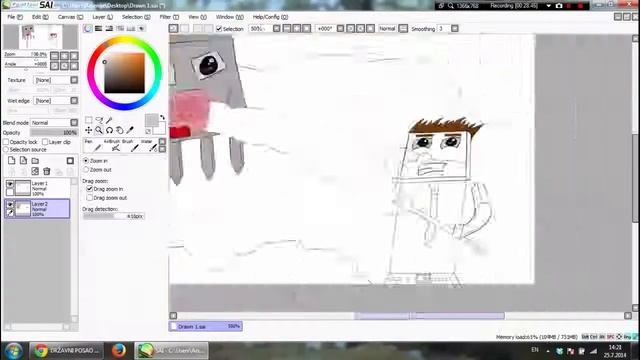Viewport: 640px width, 360px height.
Task: Create a new linework layer
Action: [x=23, y=160]
